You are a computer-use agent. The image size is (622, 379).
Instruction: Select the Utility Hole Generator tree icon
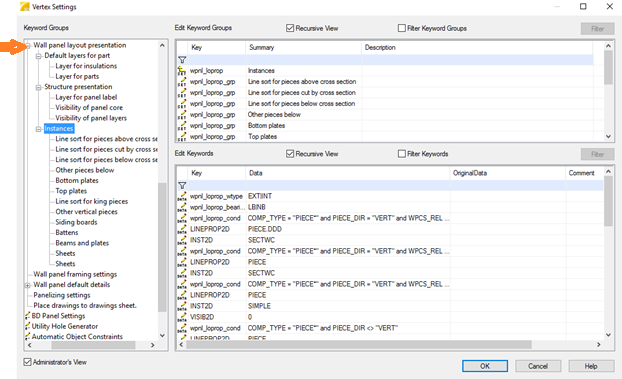tap(27, 326)
